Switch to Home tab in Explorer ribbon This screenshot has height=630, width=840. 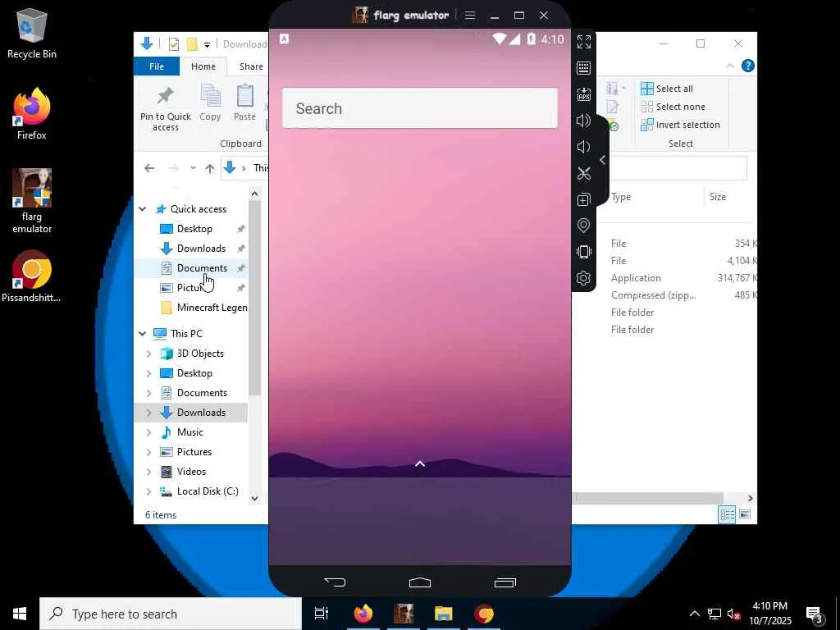click(x=203, y=66)
